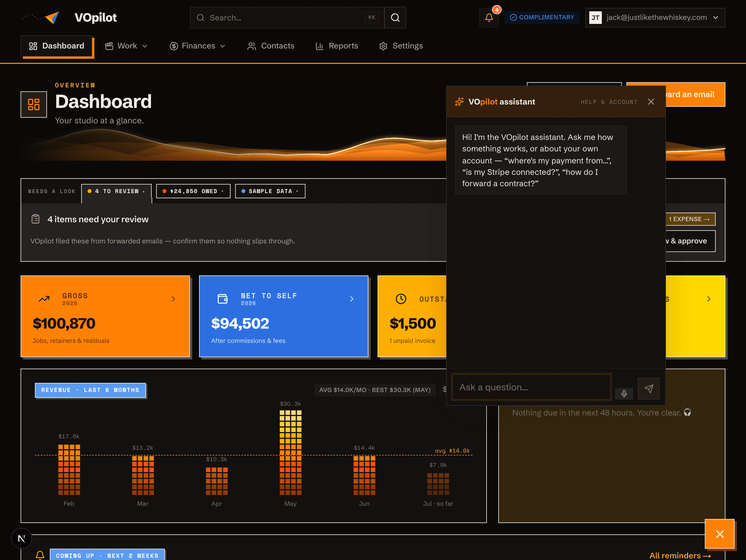This screenshot has height=560, width=746.
Task: Open the account email dropdown
Action: pyautogui.click(x=655, y=18)
